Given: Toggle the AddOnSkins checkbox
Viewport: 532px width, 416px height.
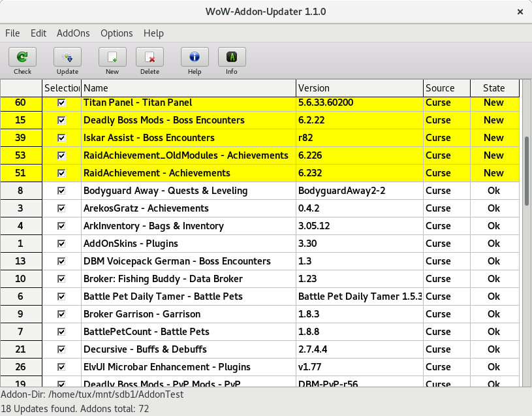Looking at the screenshot, I should click(61, 244).
